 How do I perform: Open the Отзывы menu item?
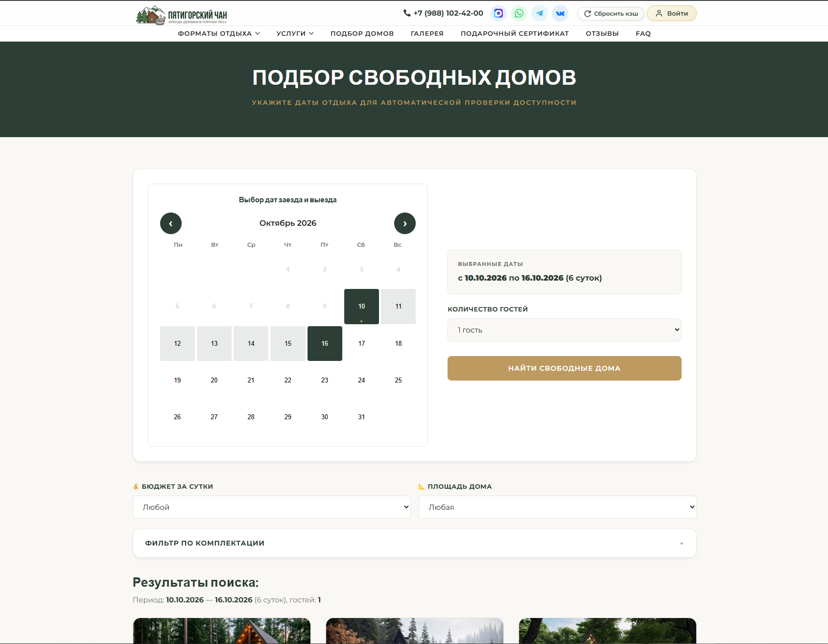[x=602, y=33]
